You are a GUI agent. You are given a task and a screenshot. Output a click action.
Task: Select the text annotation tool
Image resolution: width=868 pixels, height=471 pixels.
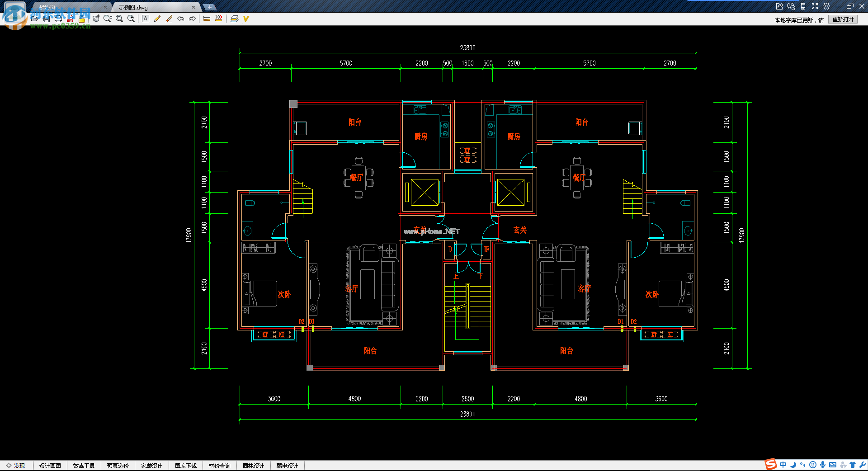pos(145,19)
